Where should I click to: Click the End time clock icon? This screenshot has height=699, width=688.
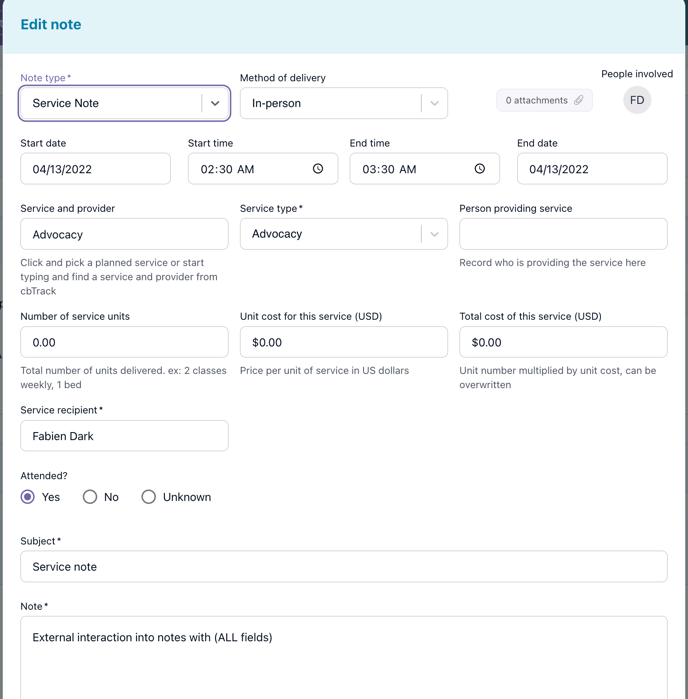(x=480, y=169)
